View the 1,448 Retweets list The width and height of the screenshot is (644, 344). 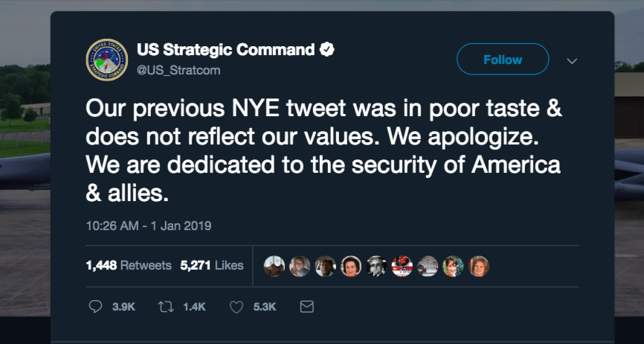click(x=129, y=265)
